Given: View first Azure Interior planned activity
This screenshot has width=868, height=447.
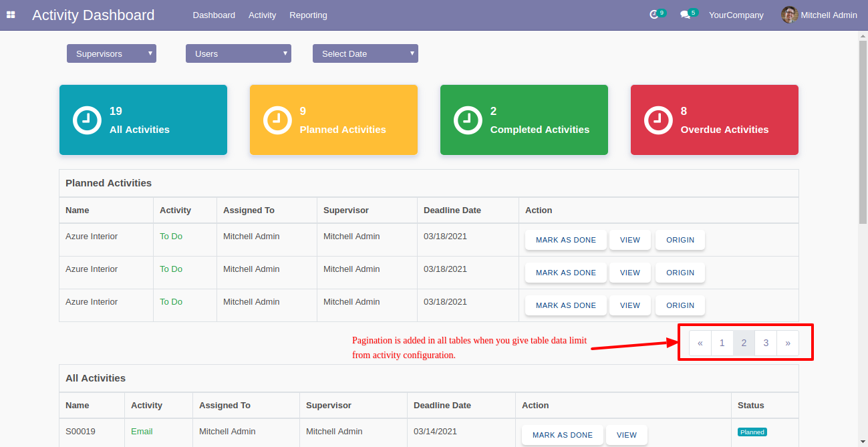Looking at the screenshot, I should (x=630, y=240).
